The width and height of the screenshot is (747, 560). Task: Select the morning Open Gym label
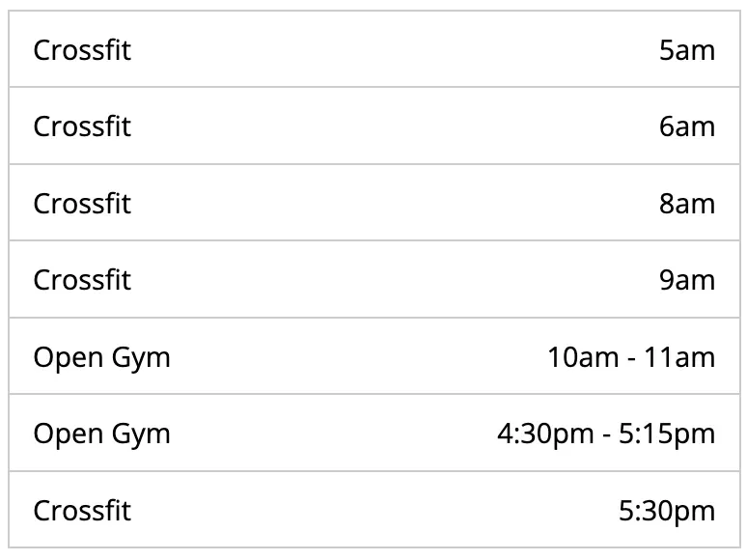tap(101, 357)
